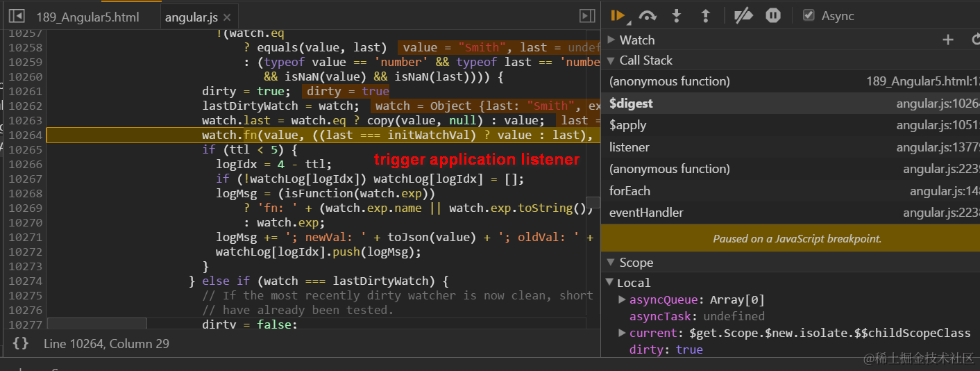
Task: Click the dirty: true entry
Action: pyautogui.click(x=666, y=349)
